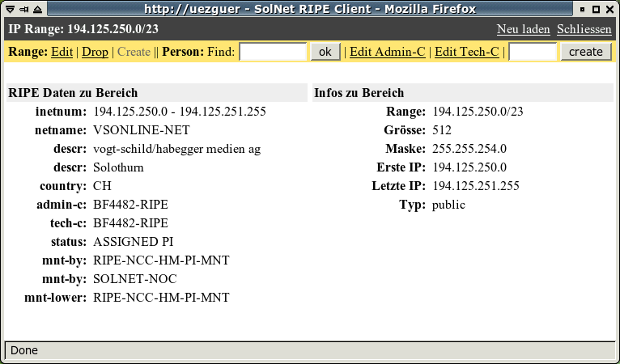
Task: Click the Grösse label
Action: (x=405, y=130)
